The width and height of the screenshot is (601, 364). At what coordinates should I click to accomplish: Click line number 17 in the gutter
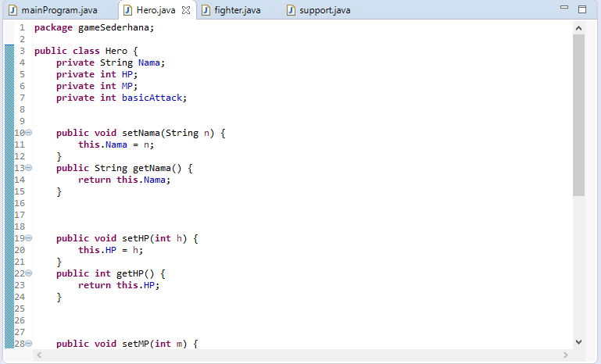tap(20, 215)
